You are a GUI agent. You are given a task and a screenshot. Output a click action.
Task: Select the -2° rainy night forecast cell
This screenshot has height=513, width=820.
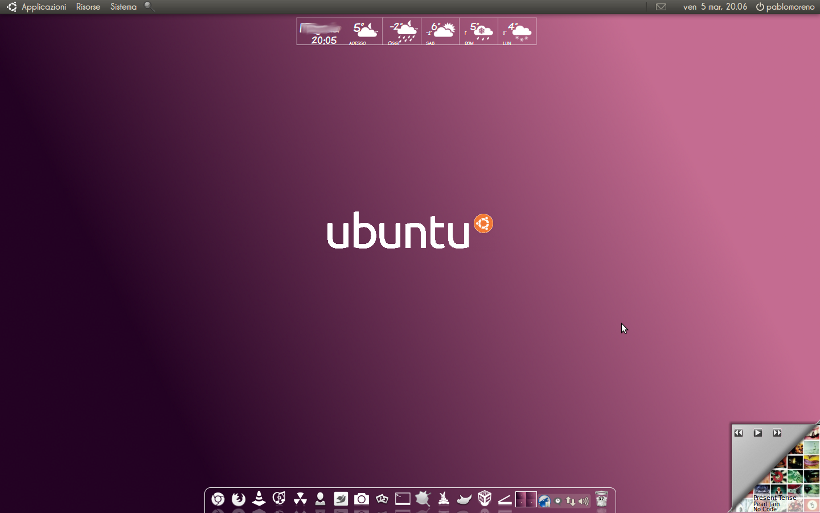(x=402, y=31)
